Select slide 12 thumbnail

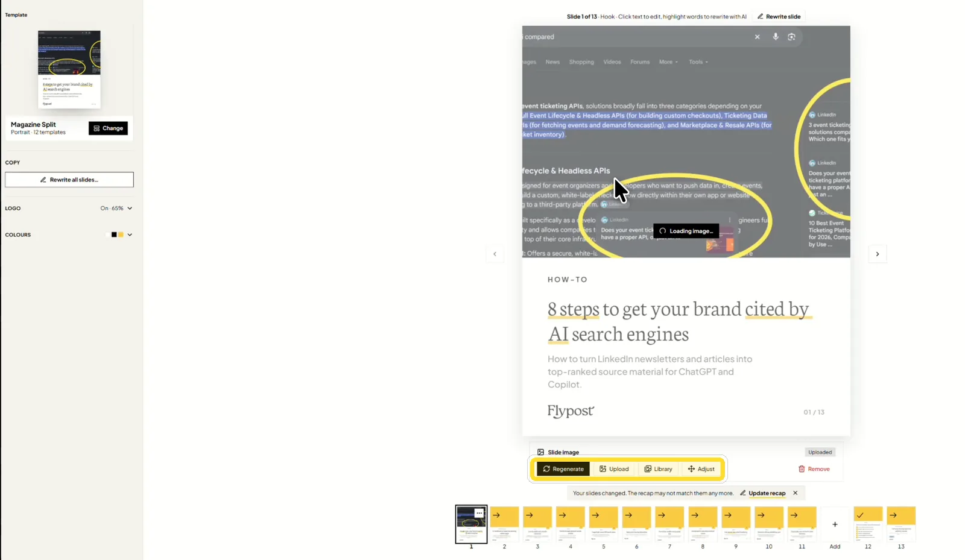(868, 524)
